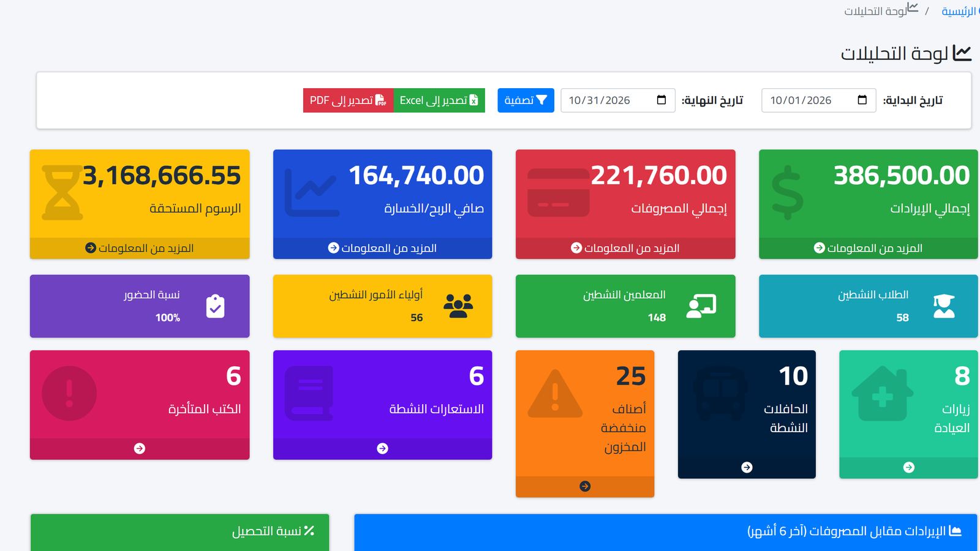
Task: Click the credit card icon on expenses card
Action: pos(559,193)
